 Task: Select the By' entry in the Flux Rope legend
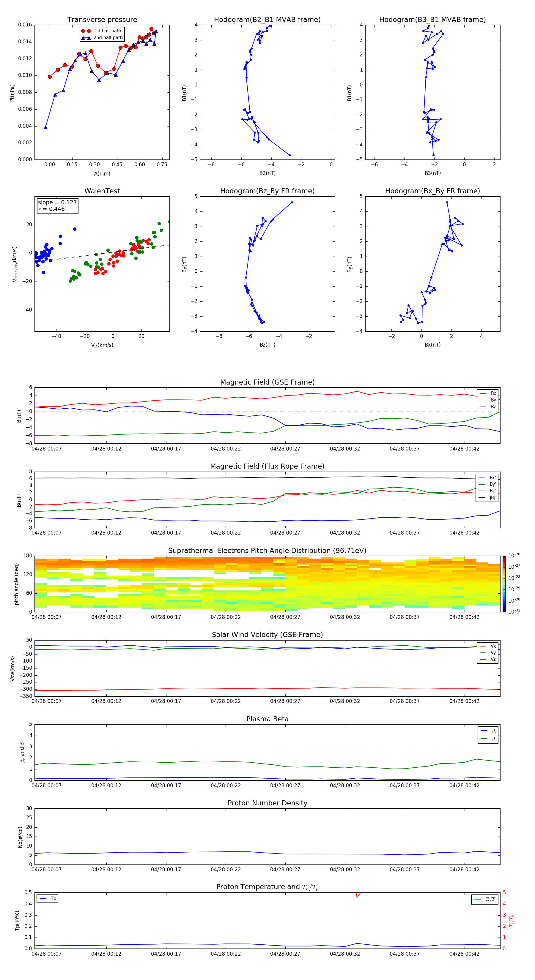tap(487, 484)
